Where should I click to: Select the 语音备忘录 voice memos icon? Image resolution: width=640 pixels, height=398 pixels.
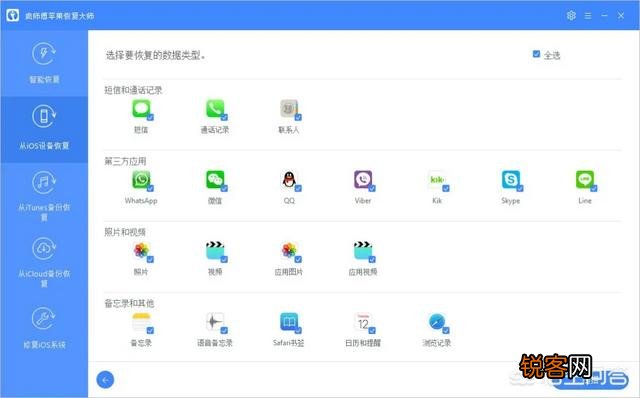215,322
